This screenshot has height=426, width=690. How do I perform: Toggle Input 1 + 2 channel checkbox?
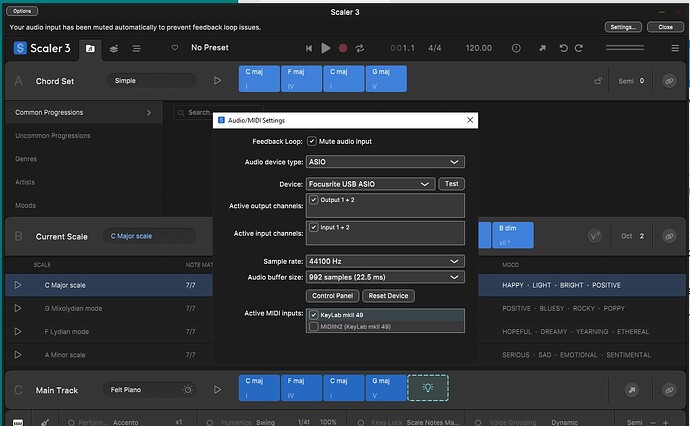314,228
